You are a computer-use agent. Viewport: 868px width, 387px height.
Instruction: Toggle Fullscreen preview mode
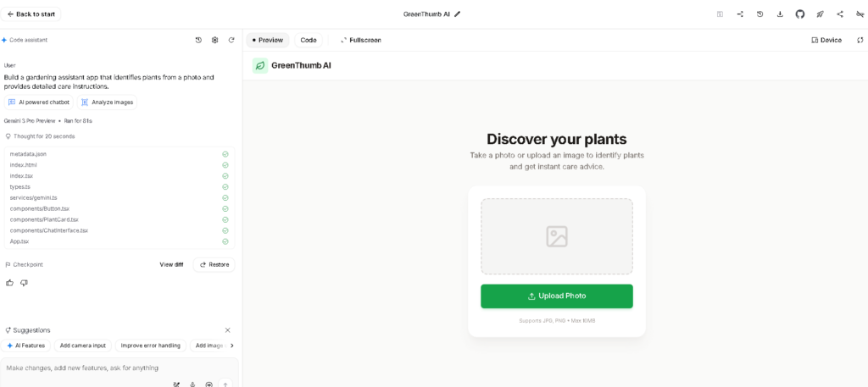[x=361, y=40]
